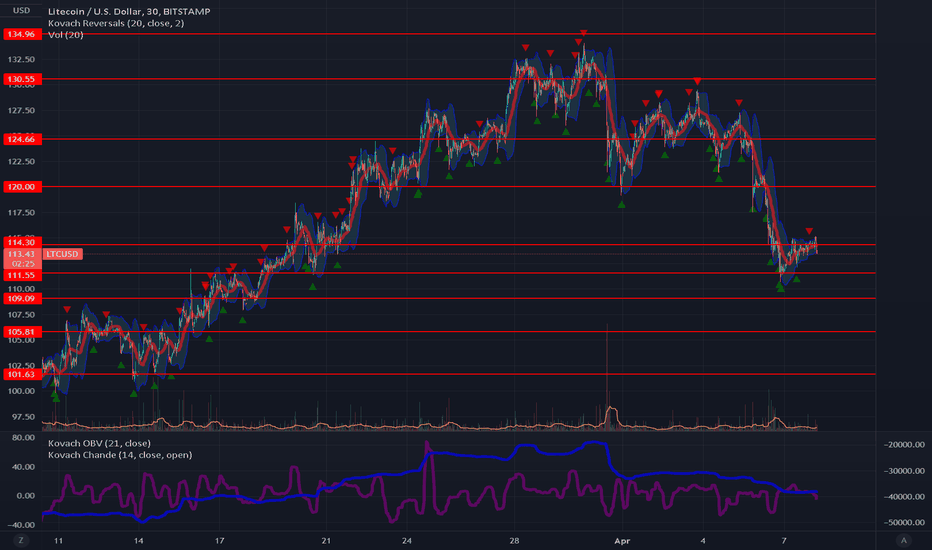Click the 130.55 horizontal line price label
The image size is (932, 550).
tap(22, 78)
